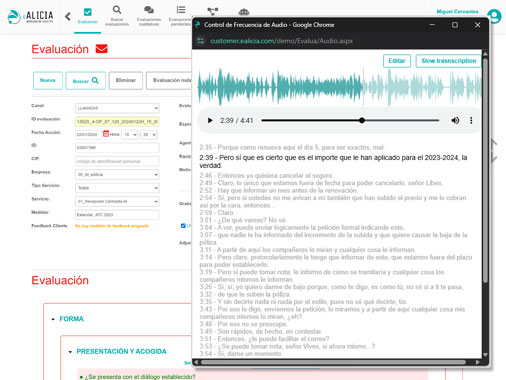Click transcript line '3:51 - Entonces, ¿le puedo facilitar'

coord(264,339)
